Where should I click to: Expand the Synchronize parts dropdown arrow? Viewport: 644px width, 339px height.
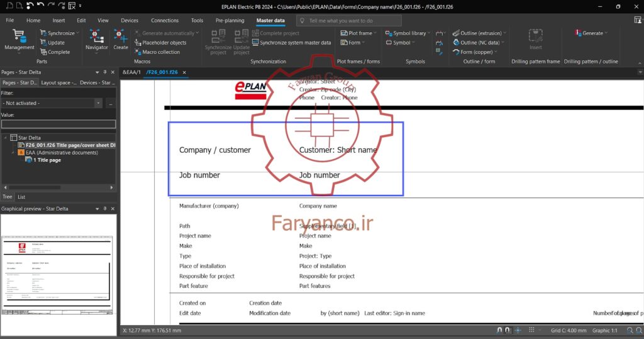tap(77, 33)
